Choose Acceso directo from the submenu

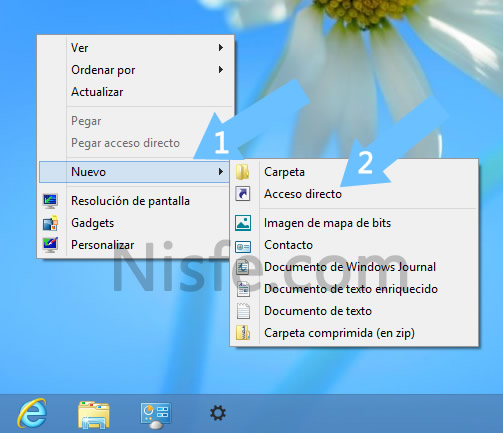pos(303,194)
